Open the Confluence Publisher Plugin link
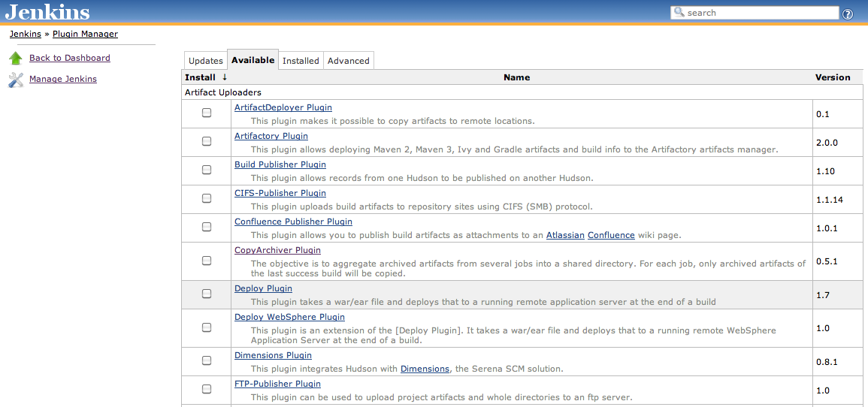 click(x=293, y=222)
